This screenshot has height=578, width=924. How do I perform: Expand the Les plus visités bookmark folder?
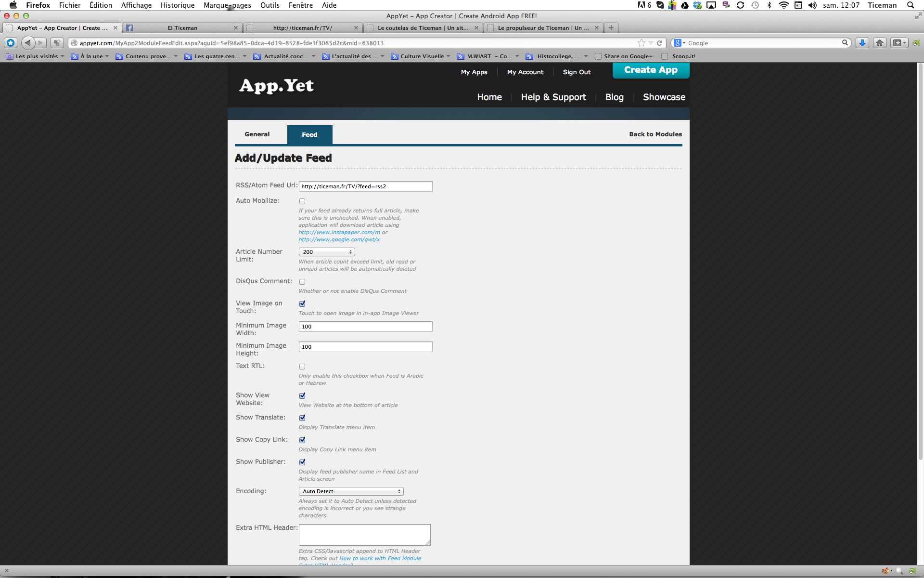pyautogui.click(x=35, y=56)
